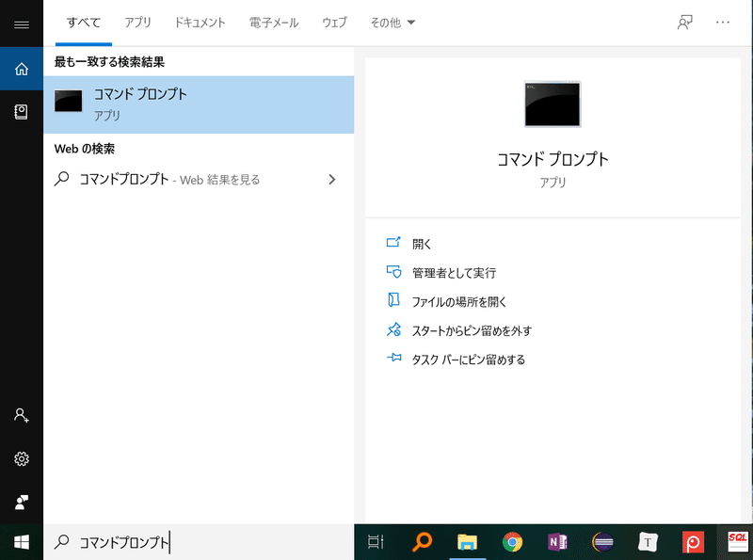753x560 pixels.
Task: Open the Start menu with the Windows icon
Action: click(20, 542)
